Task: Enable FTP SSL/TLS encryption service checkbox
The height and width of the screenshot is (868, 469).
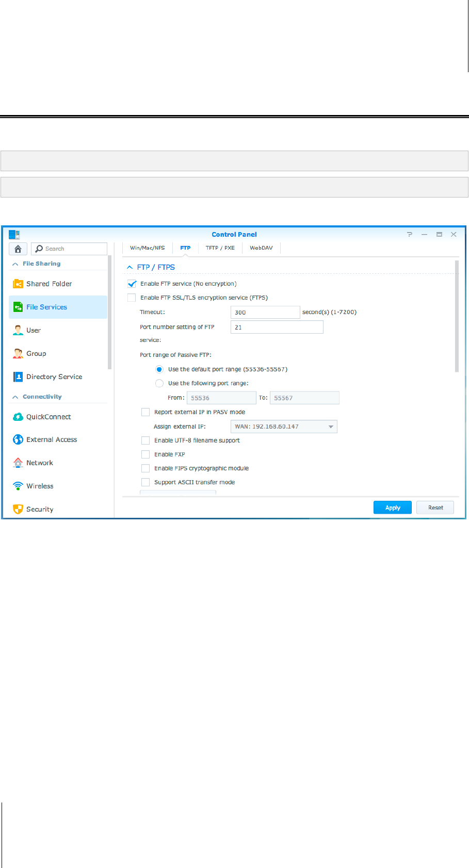Action: click(x=132, y=298)
